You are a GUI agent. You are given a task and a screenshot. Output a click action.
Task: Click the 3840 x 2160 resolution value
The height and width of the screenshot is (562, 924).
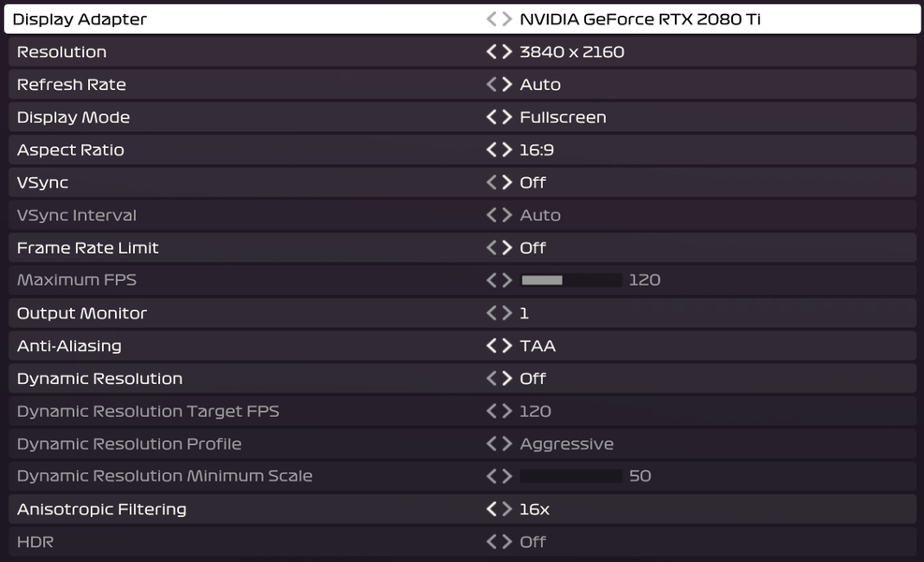(x=572, y=52)
